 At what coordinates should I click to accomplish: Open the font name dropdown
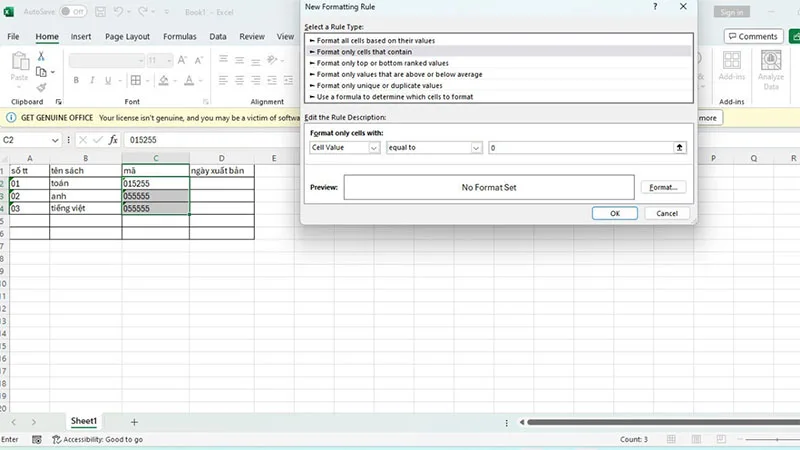141,61
